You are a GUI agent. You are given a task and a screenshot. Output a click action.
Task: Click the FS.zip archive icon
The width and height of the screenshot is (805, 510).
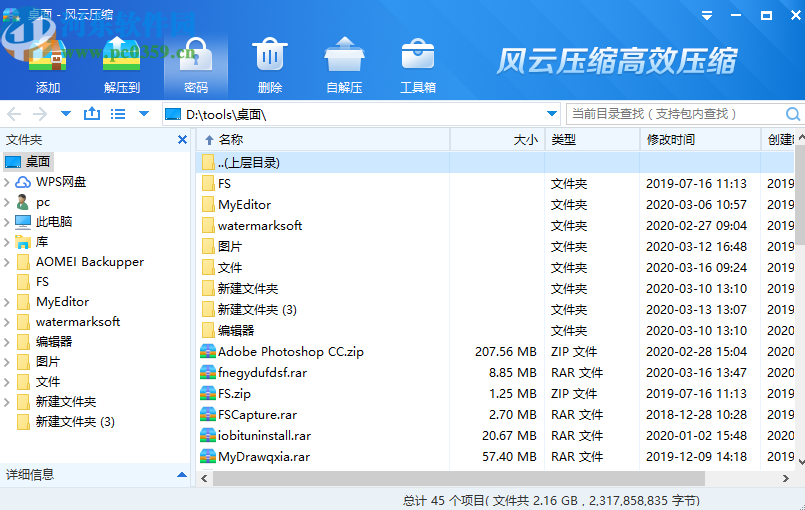coord(207,394)
